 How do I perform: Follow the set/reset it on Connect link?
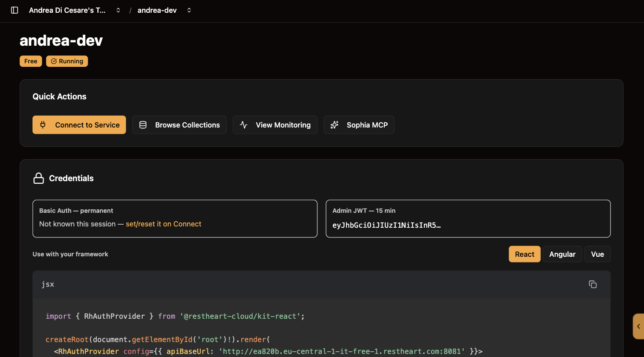(x=163, y=224)
